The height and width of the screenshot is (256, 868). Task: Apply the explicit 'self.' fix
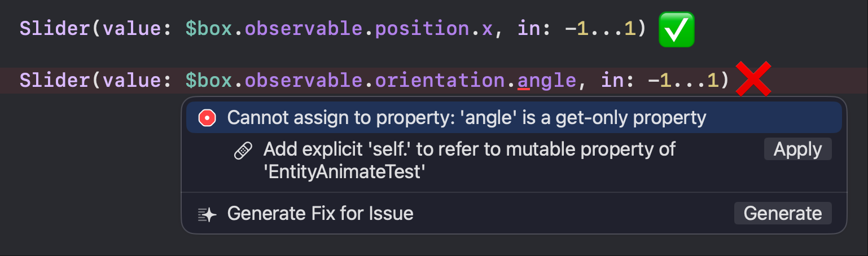point(797,149)
